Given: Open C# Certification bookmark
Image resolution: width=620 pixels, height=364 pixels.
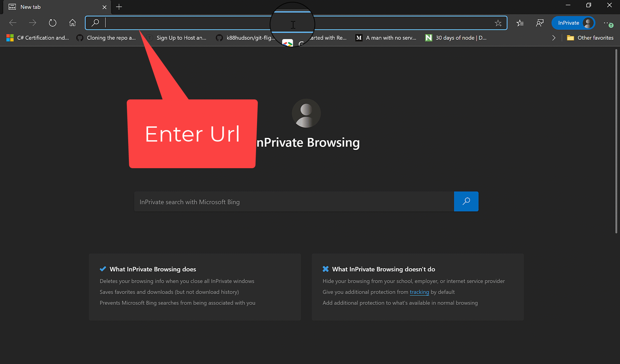Looking at the screenshot, I should point(38,38).
